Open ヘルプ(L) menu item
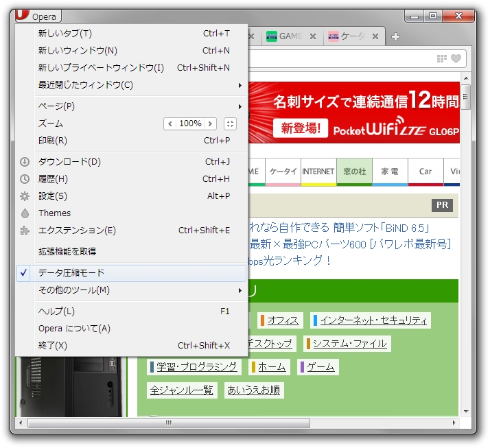Screen dimensions: 490x448 coord(131,311)
